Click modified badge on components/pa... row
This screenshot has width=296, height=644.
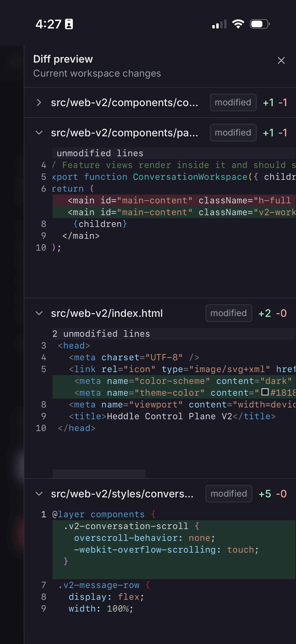[x=233, y=132]
